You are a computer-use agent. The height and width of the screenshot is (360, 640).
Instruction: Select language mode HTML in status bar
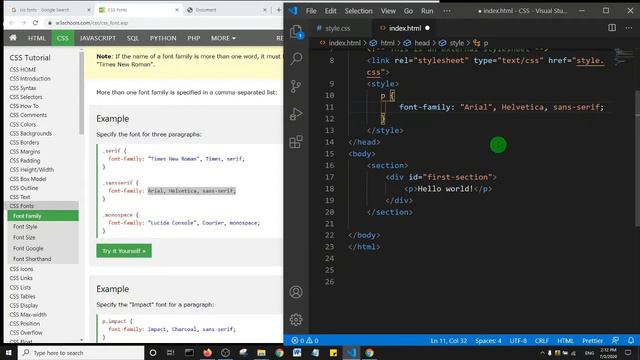tap(565, 340)
